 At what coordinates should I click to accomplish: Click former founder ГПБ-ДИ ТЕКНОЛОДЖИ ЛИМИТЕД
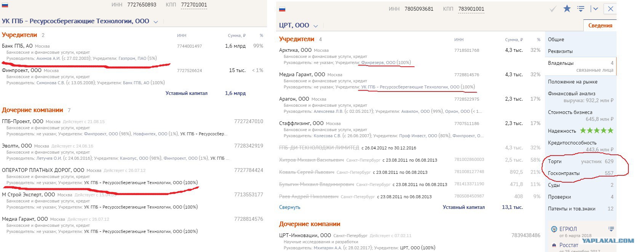tap(319, 148)
